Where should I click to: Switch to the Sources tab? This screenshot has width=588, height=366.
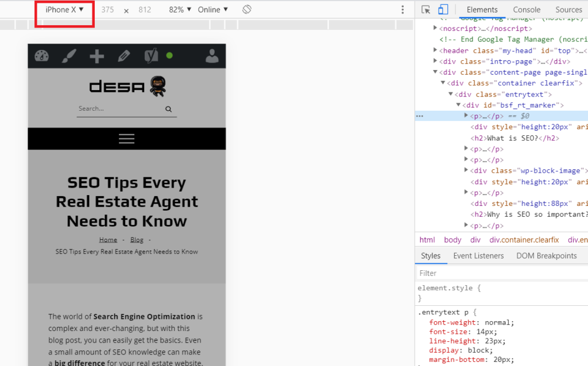point(568,10)
